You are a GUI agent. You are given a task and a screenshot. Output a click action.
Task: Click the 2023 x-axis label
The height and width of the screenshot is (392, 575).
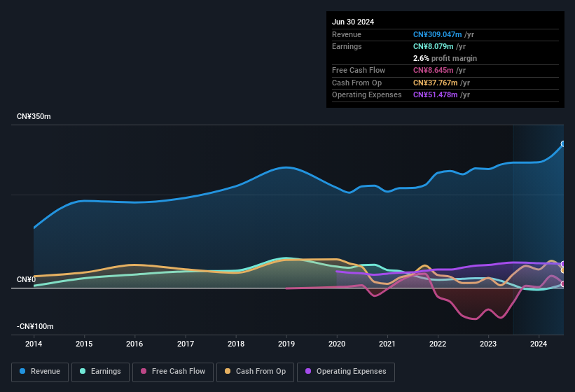point(488,344)
